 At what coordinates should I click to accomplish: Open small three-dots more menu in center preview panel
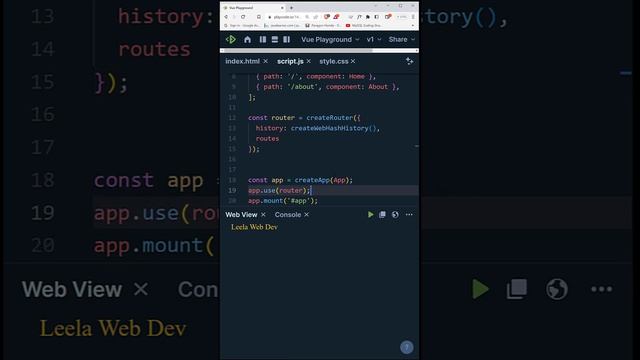[409, 215]
